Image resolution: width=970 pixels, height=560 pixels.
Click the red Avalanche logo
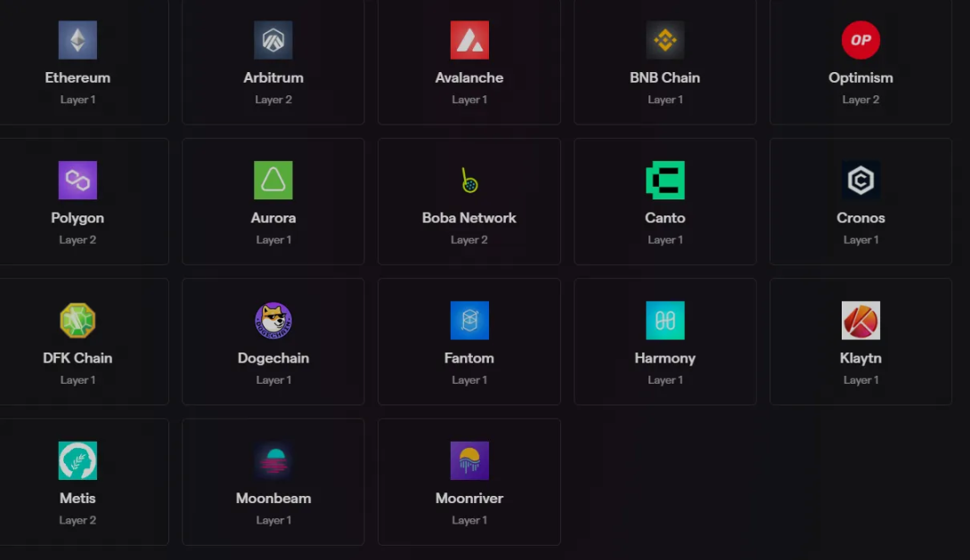(x=469, y=40)
